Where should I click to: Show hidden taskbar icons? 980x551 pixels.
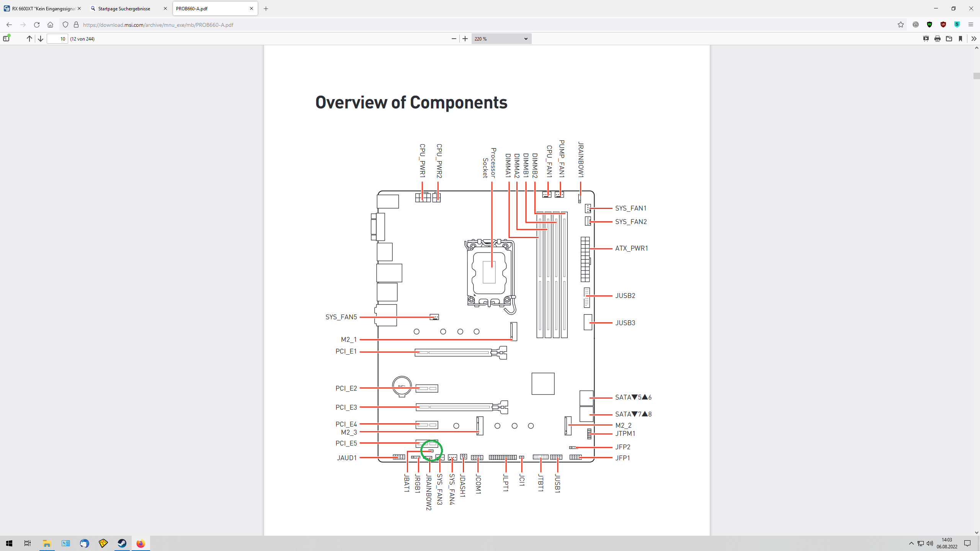911,543
